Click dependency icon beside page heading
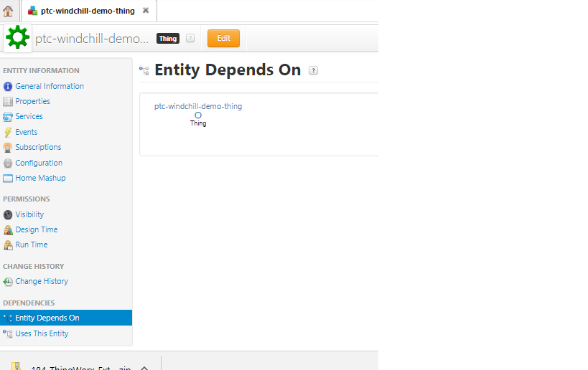The image size is (588, 370). click(x=144, y=70)
